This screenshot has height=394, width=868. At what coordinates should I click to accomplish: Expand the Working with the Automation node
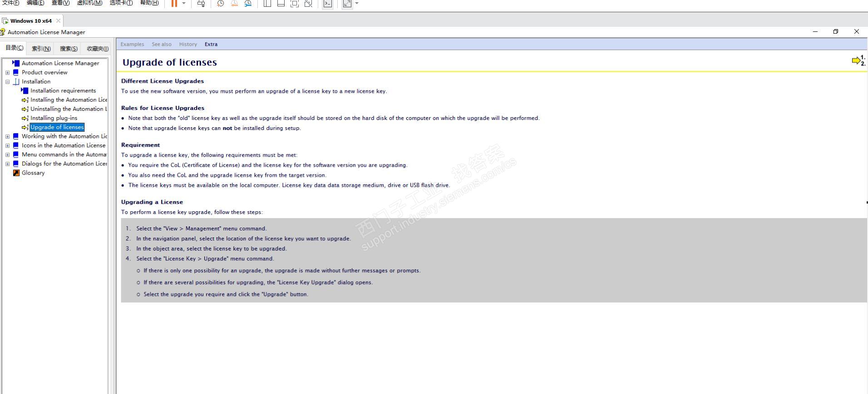(x=7, y=136)
